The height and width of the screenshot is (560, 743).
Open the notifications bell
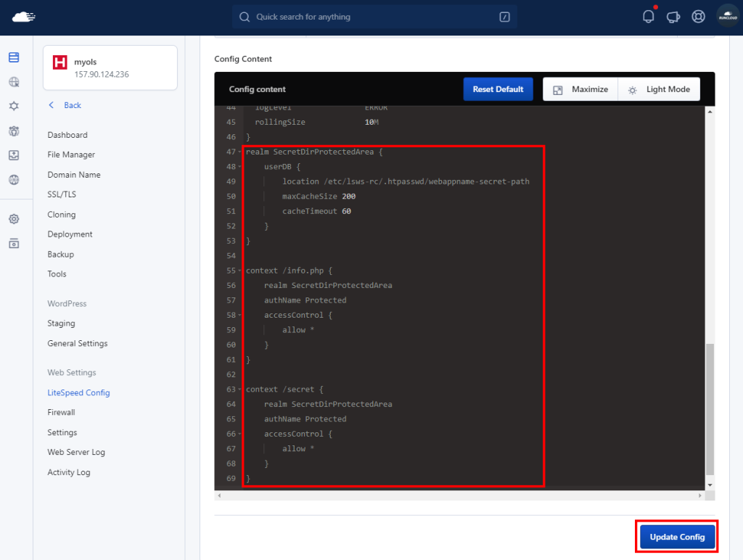click(648, 17)
